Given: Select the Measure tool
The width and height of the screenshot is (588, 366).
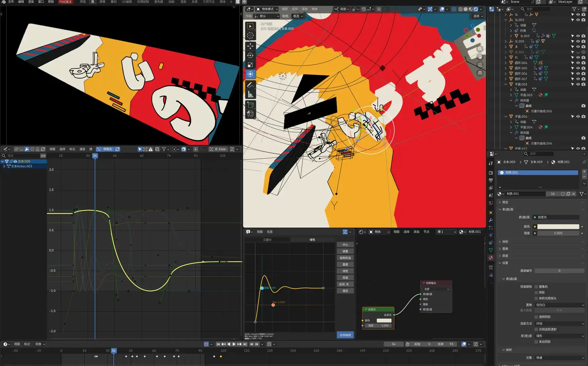Looking at the screenshot, I should click(250, 94).
